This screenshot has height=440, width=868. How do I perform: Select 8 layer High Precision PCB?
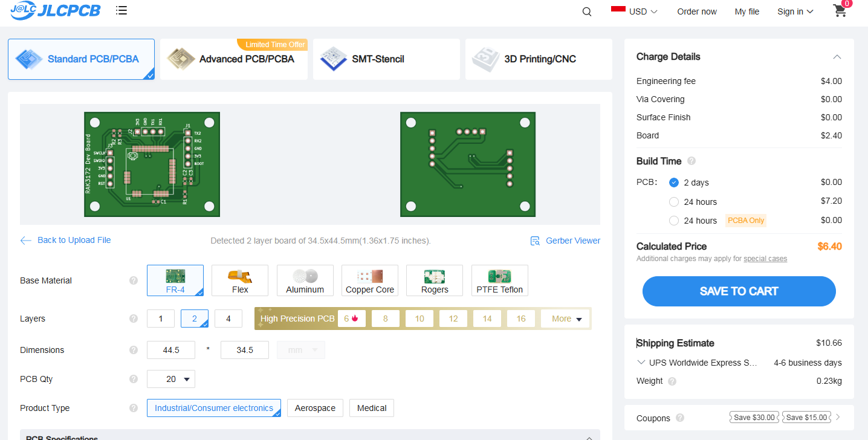(386, 319)
